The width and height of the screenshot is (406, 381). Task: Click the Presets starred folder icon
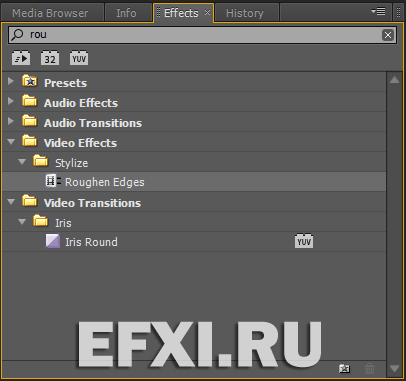pos(30,81)
